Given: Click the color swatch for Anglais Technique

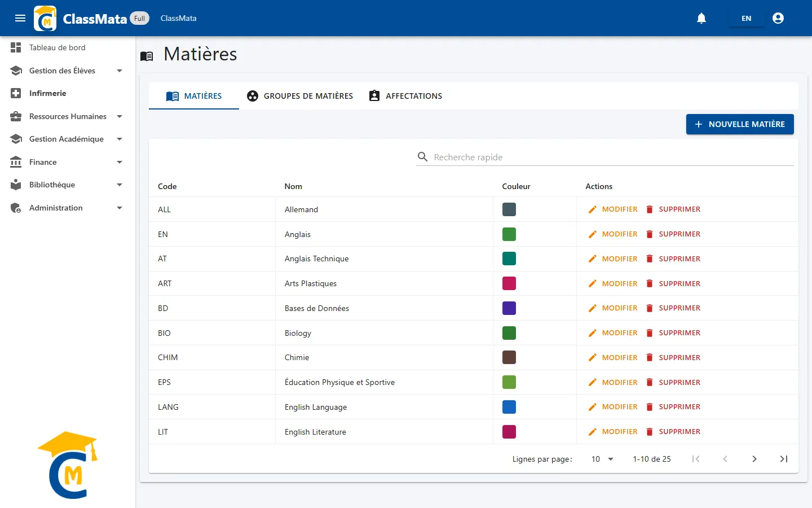Looking at the screenshot, I should coord(509,259).
